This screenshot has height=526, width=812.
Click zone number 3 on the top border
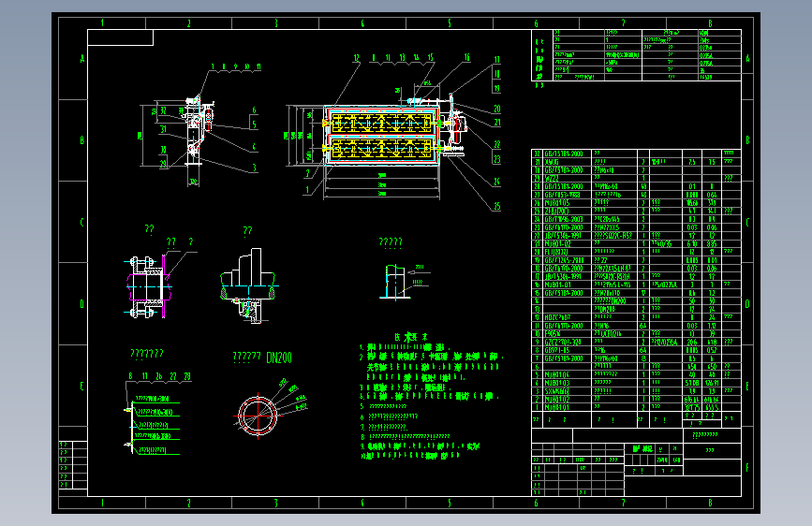[x=276, y=23]
